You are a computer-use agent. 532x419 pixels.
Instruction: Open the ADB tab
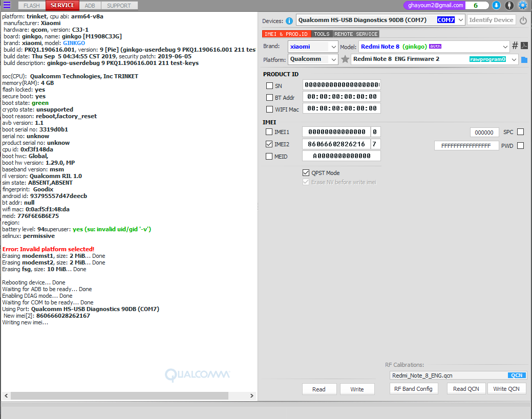pos(90,6)
